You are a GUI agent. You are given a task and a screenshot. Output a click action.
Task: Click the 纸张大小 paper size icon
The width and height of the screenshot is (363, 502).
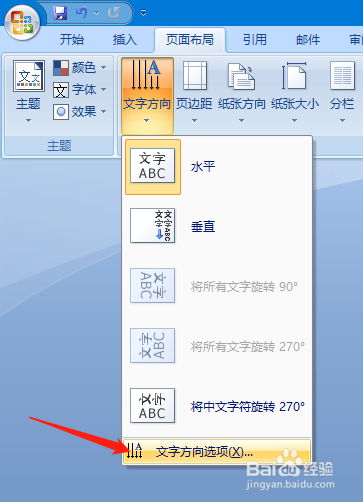click(294, 75)
